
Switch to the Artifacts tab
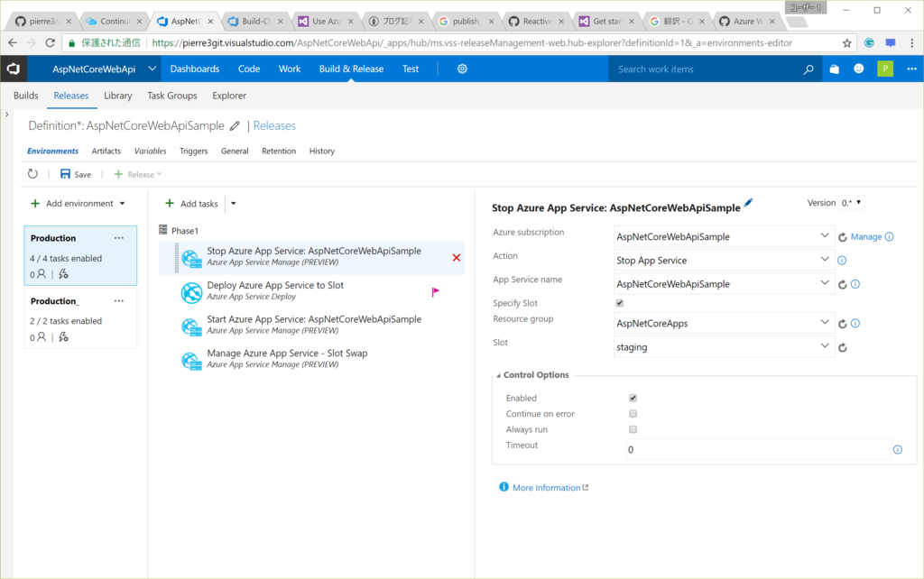[x=106, y=152]
